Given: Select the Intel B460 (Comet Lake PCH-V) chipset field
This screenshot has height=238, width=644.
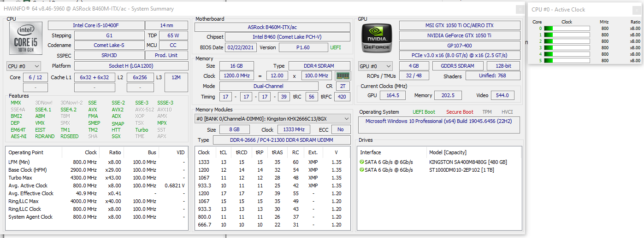Looking at the screenshot, I should tap(287, 37).
